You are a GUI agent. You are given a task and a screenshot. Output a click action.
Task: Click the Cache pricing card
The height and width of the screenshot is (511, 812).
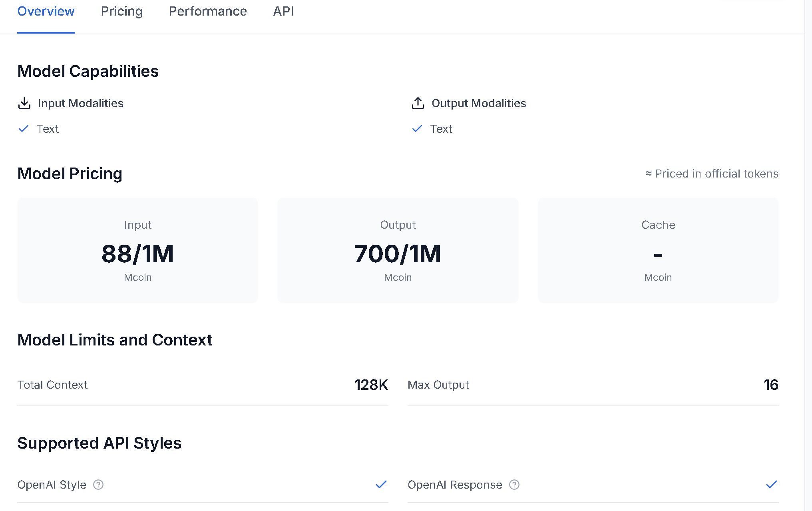(x=658, y=250)
